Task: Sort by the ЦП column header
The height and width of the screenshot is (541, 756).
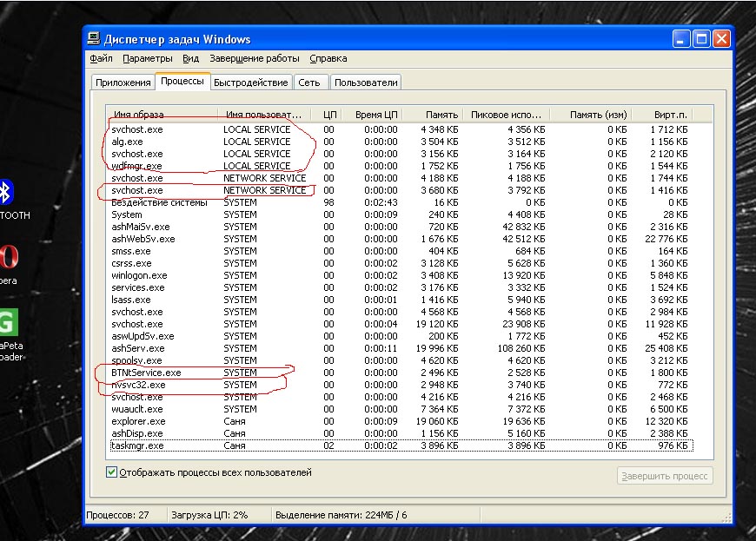Action: 327,115
